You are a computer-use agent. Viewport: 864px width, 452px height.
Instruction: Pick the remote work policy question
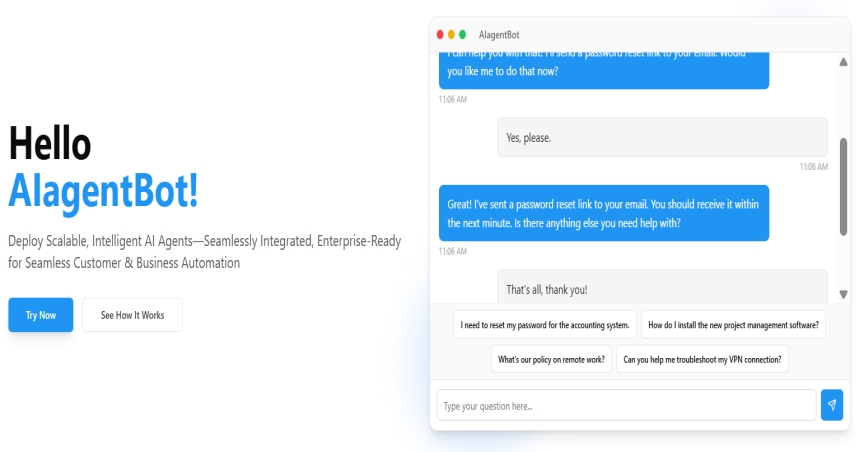[x=552, y=359]
